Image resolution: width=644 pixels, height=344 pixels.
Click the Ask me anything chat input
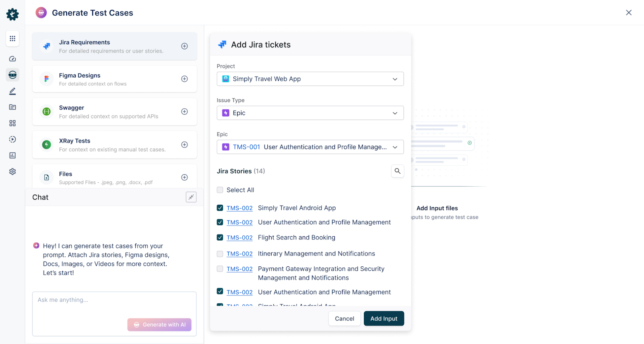[x=114, y=314]
